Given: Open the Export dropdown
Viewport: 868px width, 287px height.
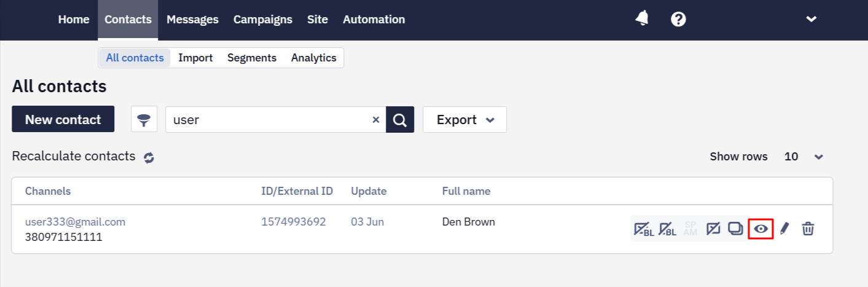Looking at the screenshot, I should click(x=465, y=119).
